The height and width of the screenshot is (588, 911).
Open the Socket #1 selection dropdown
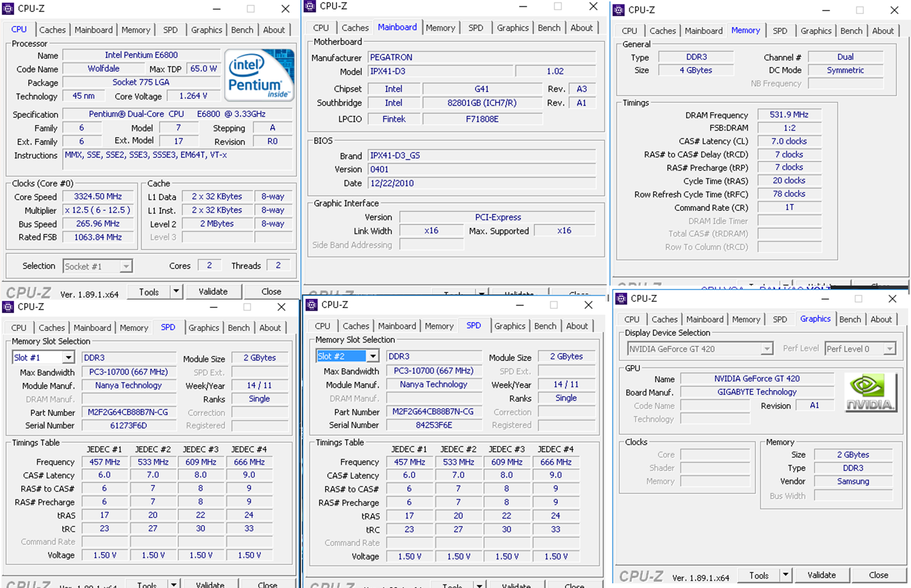pyautogui.click(x=126, y=266)
